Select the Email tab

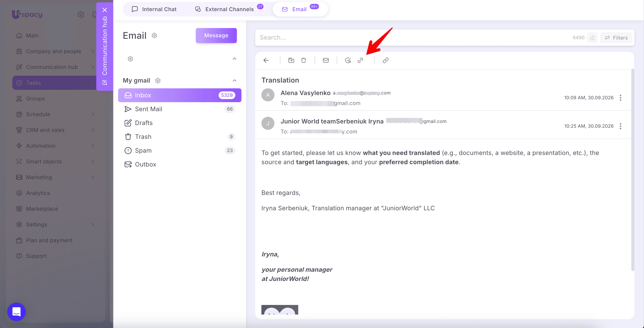tap(300, 9)
